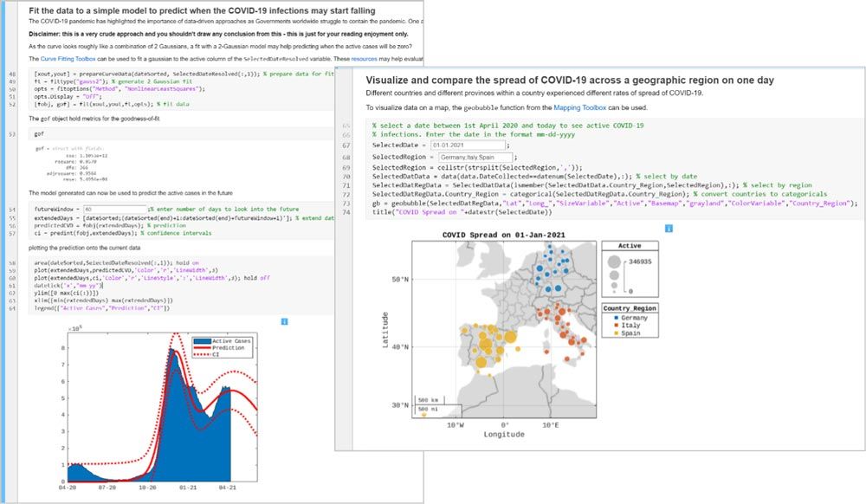Click line number 53 beside the gof code
This screenshot has width=866, height=504.
coord(12,134)
